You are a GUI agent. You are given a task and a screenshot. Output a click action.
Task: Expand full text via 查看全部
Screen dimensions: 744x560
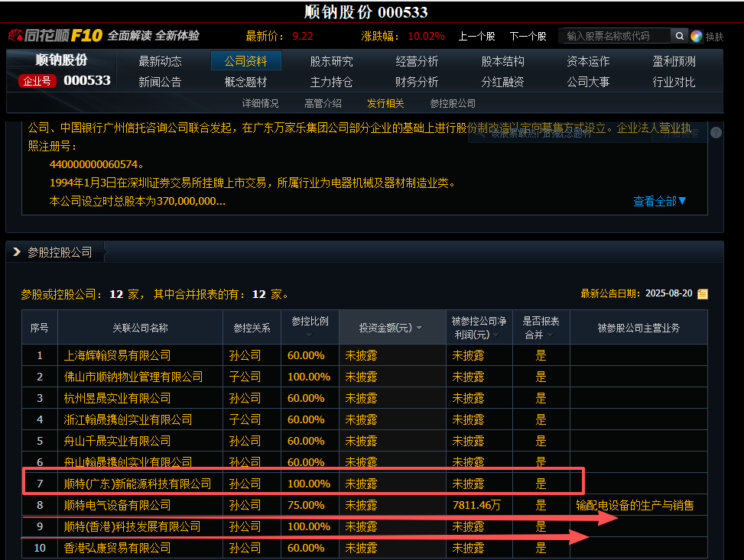[x=660, y=201]
